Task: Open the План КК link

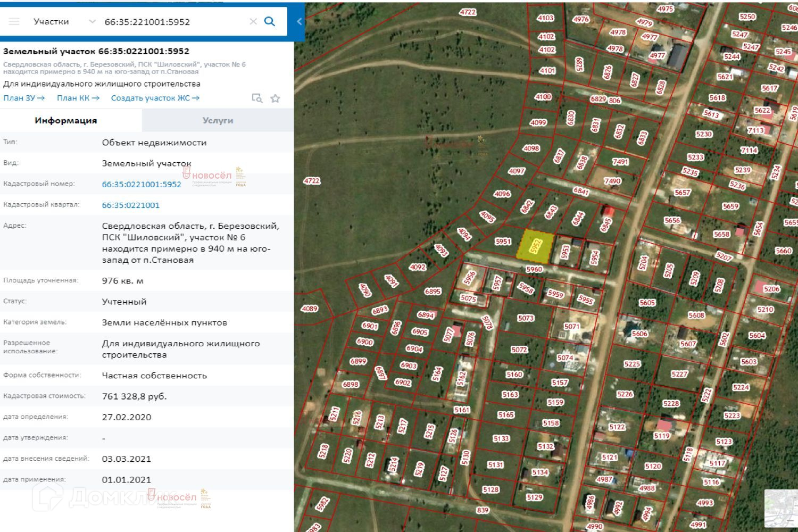Action: 78,98
